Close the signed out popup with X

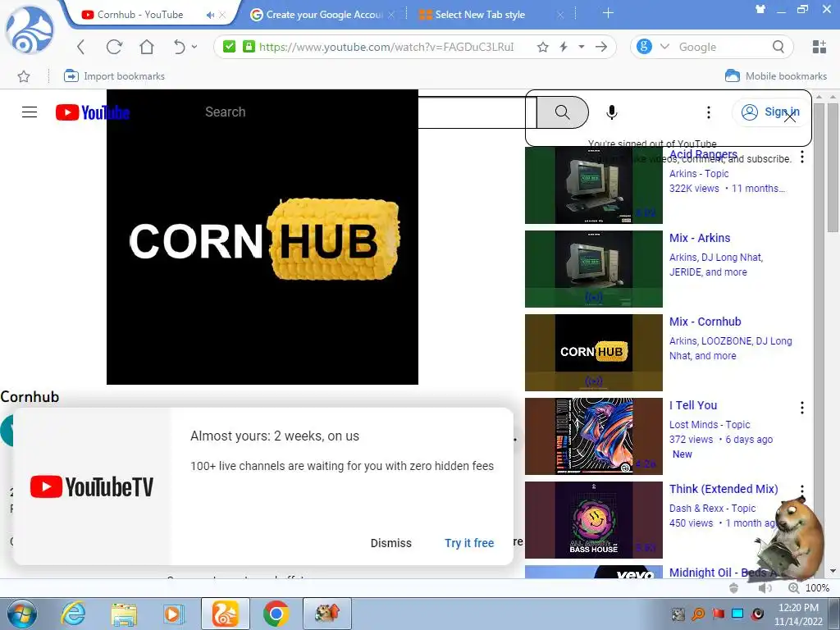tap(790, 116)
